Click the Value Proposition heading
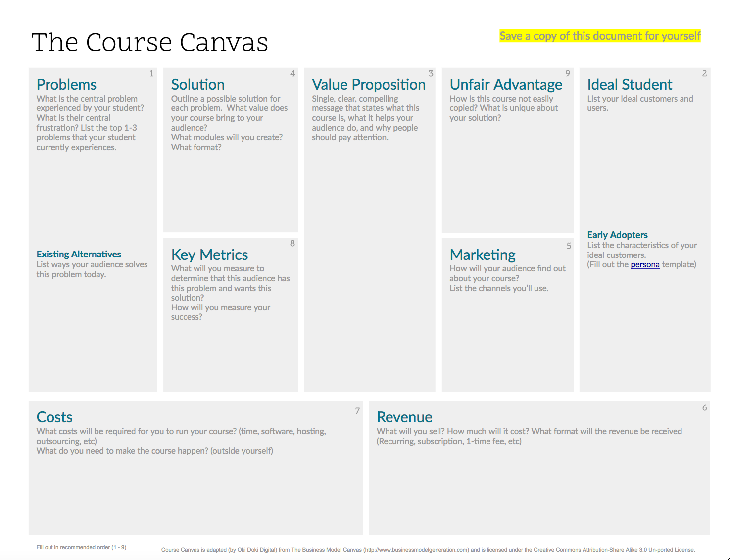Viewport: 730px width, 560px height. (369, 85)
